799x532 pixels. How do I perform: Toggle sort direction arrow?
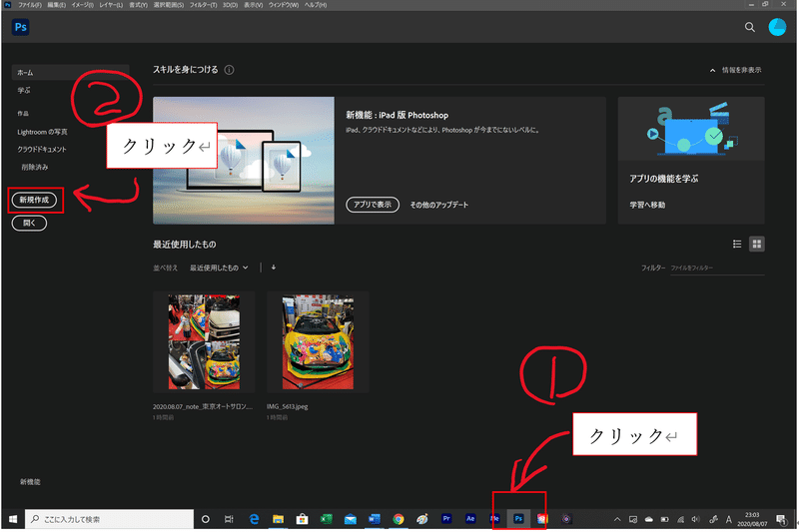(x=274, y=267)
